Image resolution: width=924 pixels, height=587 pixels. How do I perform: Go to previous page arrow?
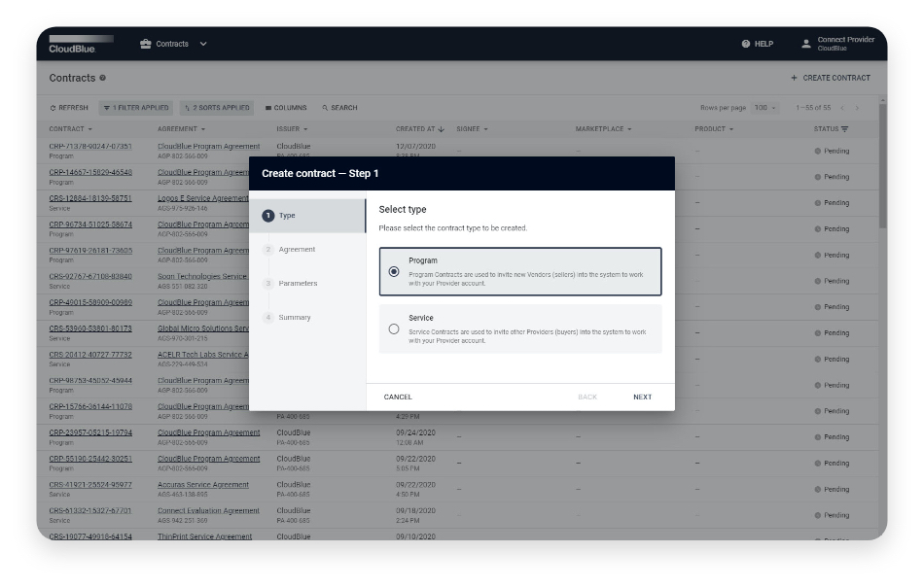(842, 108)
